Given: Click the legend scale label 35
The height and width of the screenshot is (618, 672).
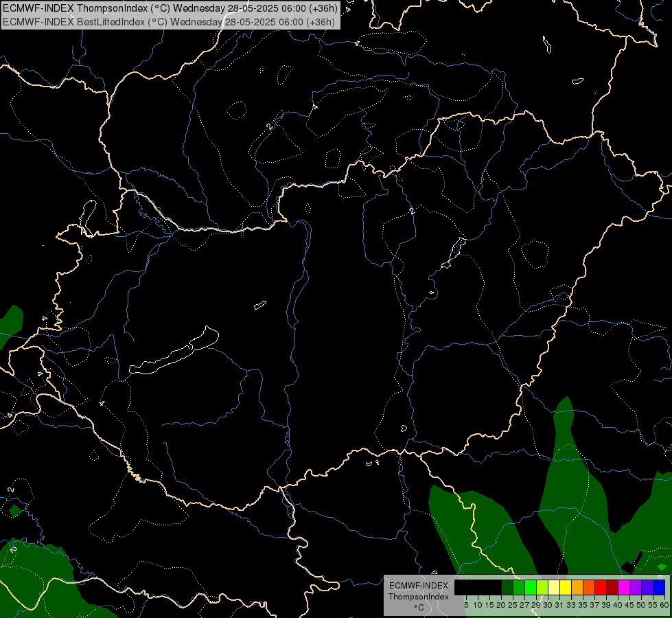Looking at the screenshot, I should [x=583, y=605].
